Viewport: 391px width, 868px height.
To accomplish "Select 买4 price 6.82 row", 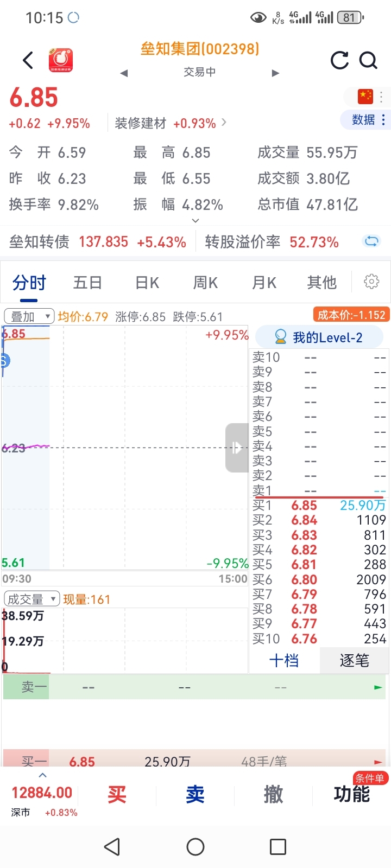I will (319, 550).
